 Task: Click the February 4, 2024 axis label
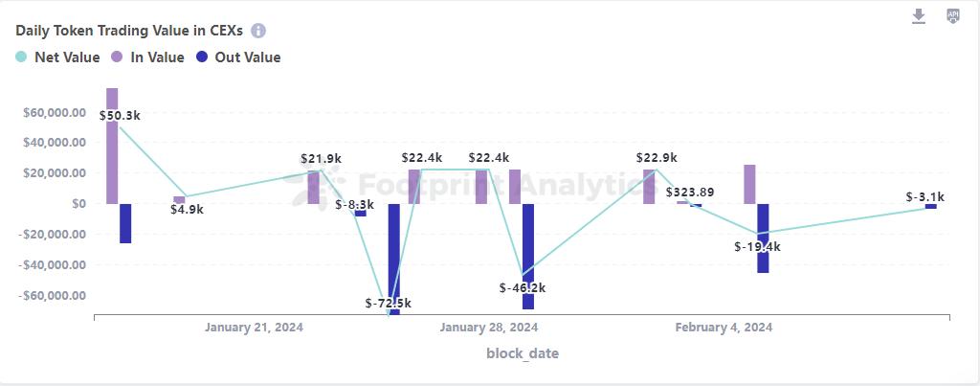tap(724, 327)
